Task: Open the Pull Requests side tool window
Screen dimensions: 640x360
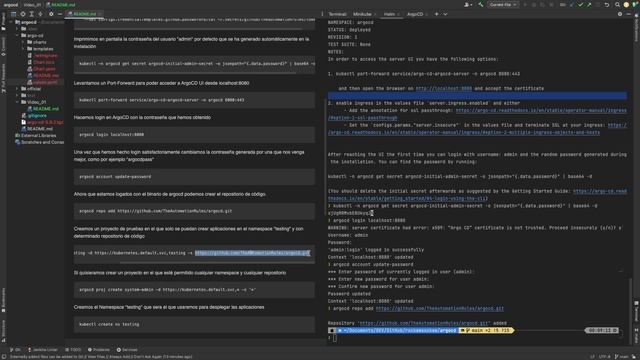Action: tap(3, 78)
